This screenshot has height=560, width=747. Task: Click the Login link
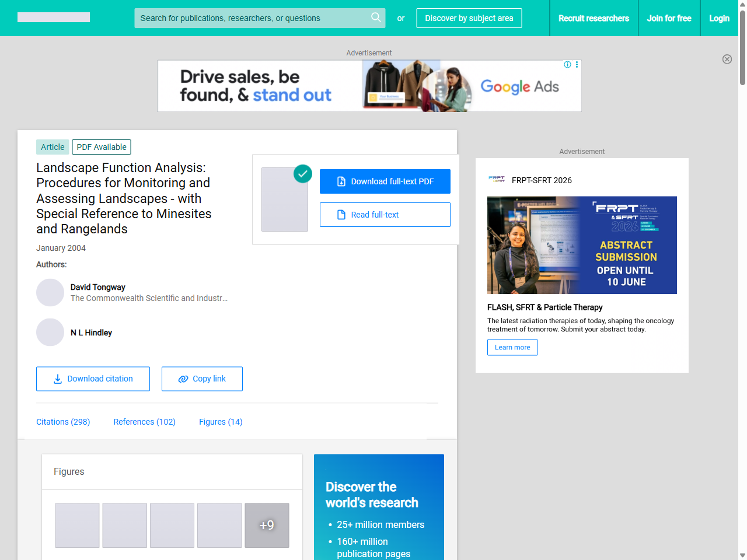pos(719,18)
